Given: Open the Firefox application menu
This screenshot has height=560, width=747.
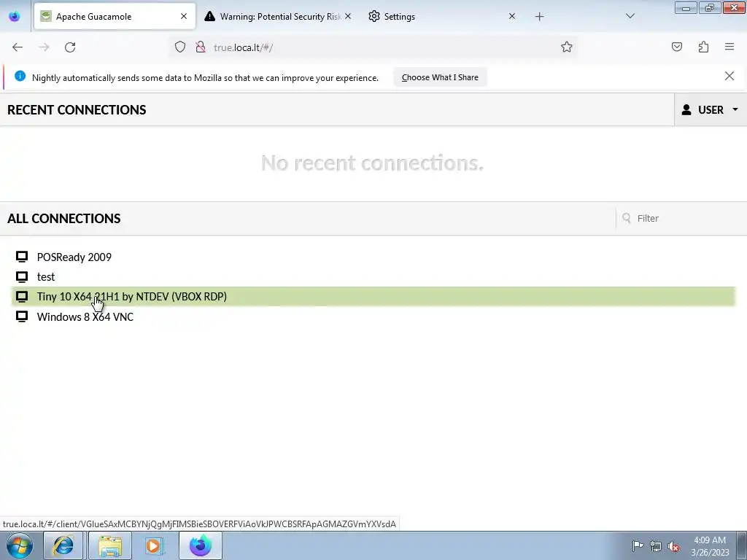Looking at the screenshot, I should (x=729, y=47).
